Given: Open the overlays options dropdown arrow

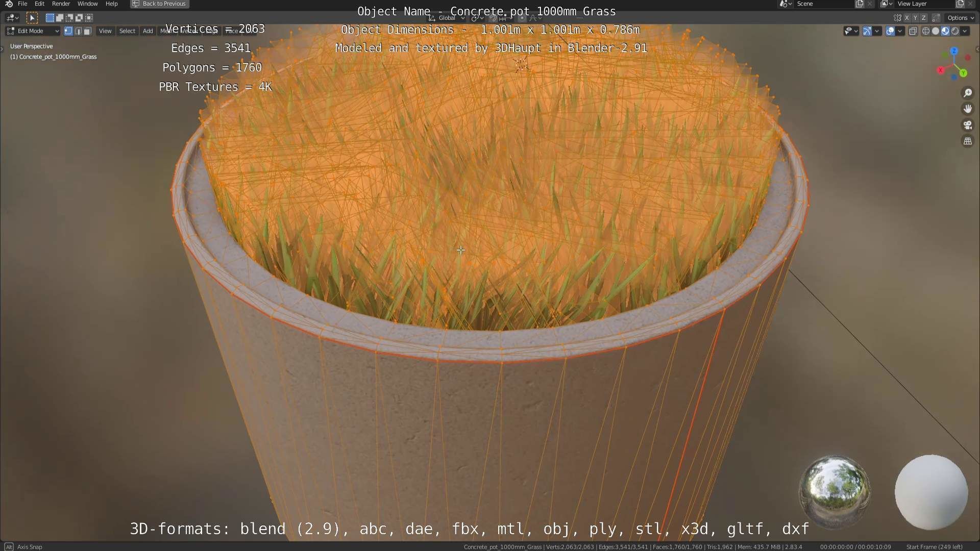Looking at the screenshot, I should (x=900, y=31).
